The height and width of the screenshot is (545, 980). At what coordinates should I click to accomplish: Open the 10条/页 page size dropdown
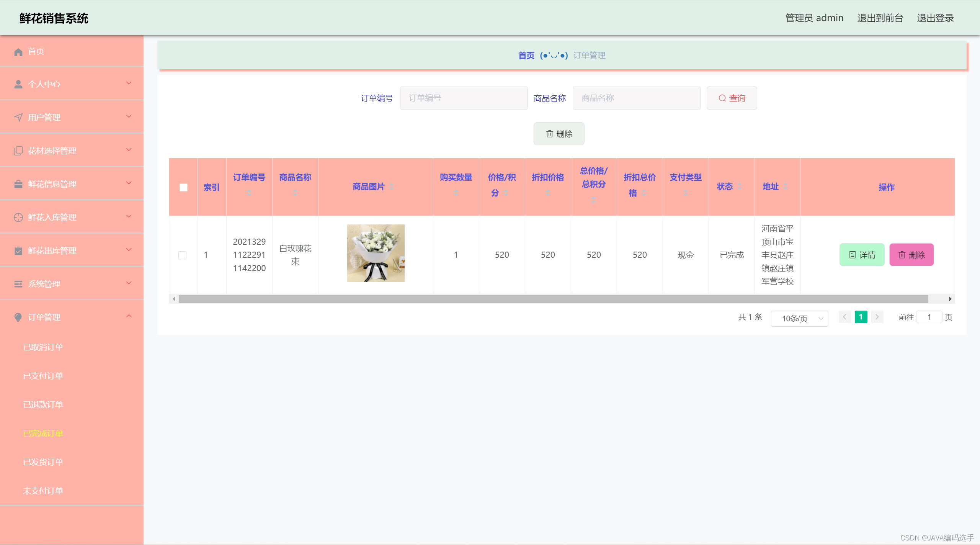pos(799,319)
